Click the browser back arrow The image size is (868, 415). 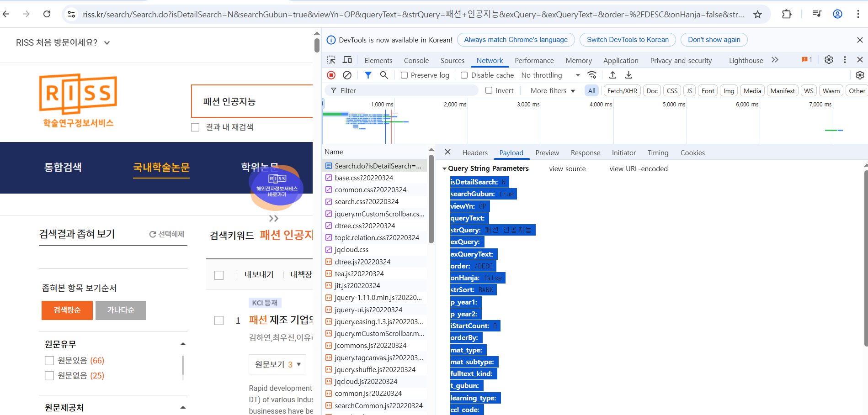tap(6, 14)
